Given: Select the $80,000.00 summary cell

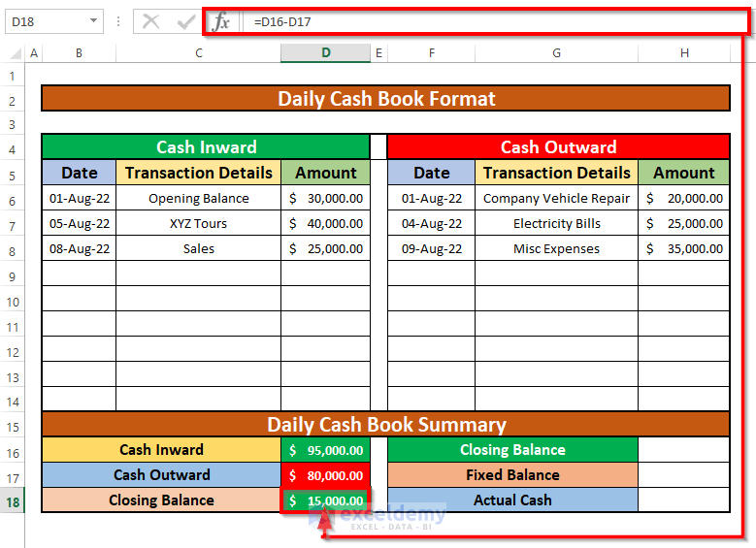Looking at the screenshot, I should coord(326,474).
